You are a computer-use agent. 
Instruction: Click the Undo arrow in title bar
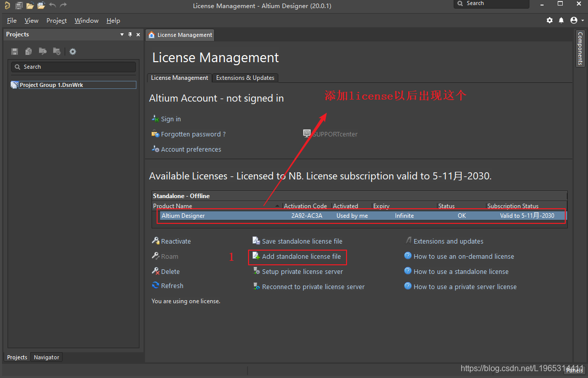[53, 5]
